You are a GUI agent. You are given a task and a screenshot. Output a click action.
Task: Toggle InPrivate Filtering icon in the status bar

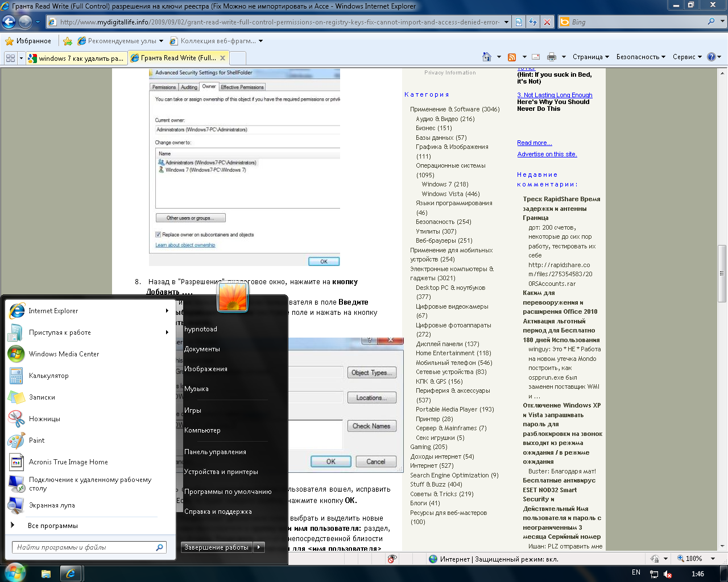[x=392, y=559]
